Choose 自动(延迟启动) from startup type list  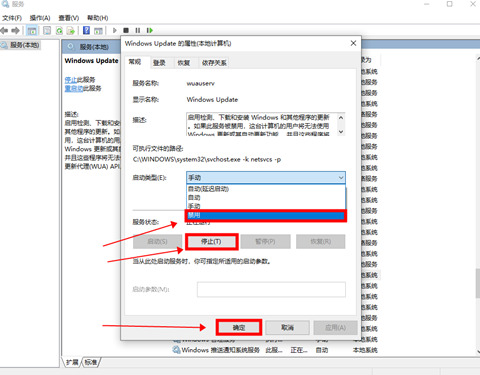pyautogui.click(x=266, y=189)
